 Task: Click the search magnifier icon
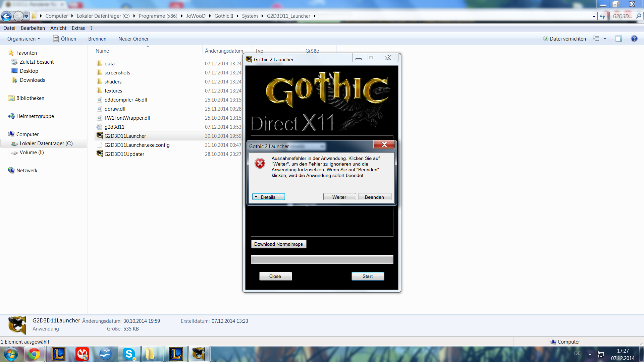pyautogui.click(x=639, y=16)
